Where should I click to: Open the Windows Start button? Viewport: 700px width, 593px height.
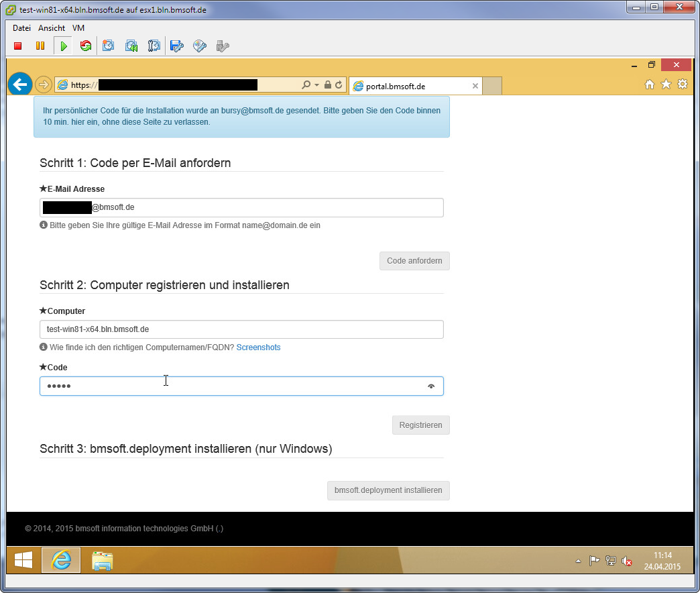pyautogui.click(x=23, y=560)
